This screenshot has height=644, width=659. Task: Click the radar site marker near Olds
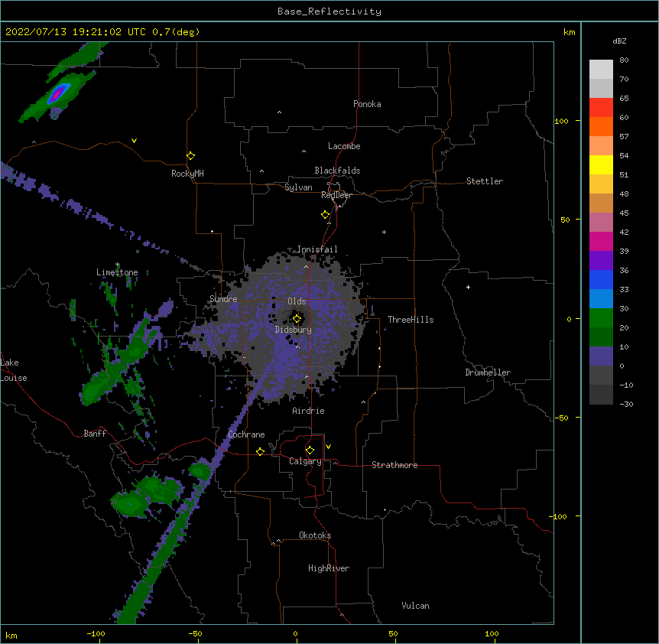click(x=297, y=319)
